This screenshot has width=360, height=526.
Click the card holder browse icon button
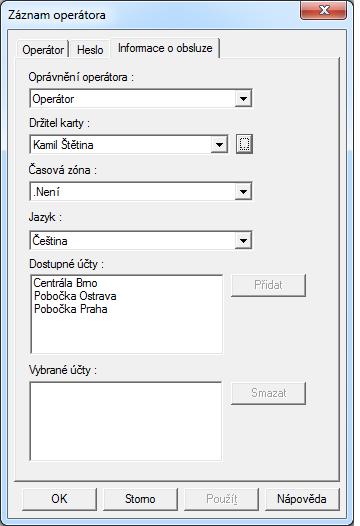pos(244,144)
